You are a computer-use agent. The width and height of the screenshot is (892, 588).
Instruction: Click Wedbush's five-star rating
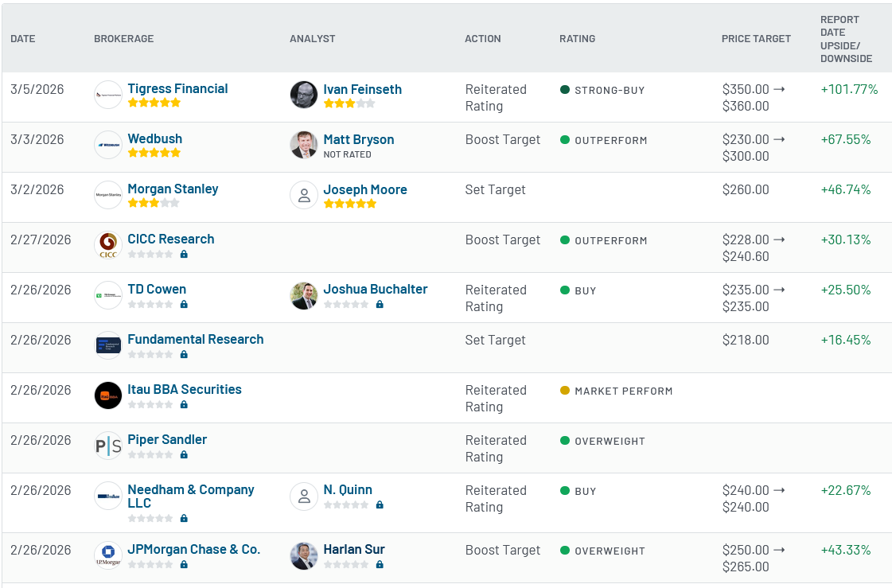coord(154,153)
